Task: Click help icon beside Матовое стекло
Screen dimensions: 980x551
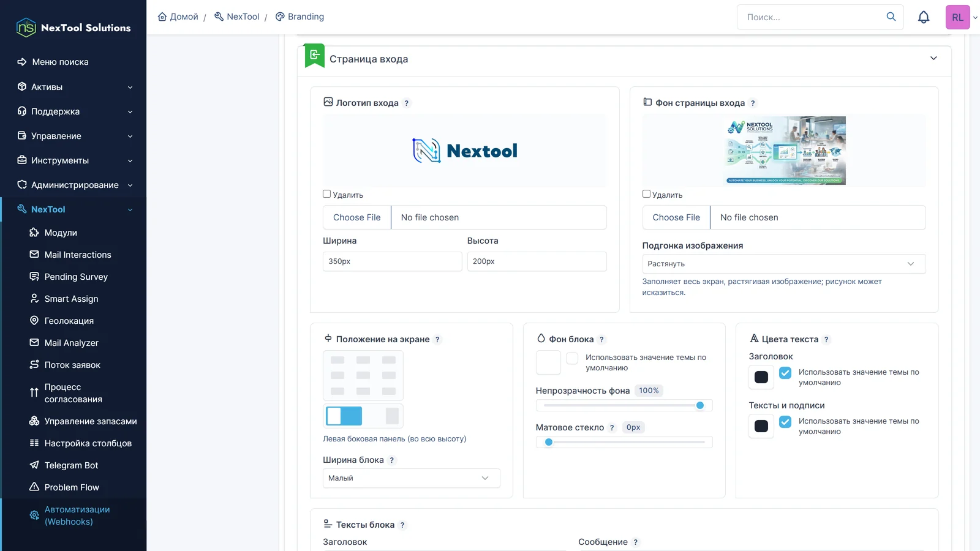Action: (x=612, y=428)
